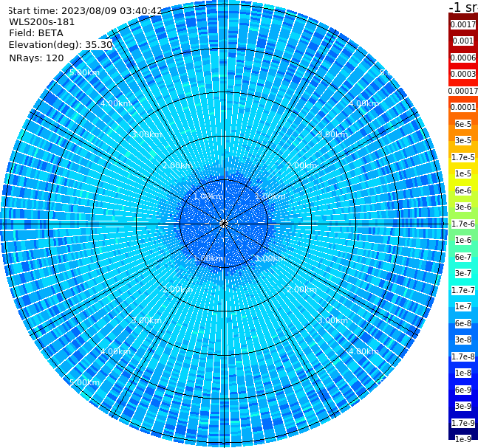
Task: Click the lower-left 5.00km range ring label
Action: coord(84,382)
